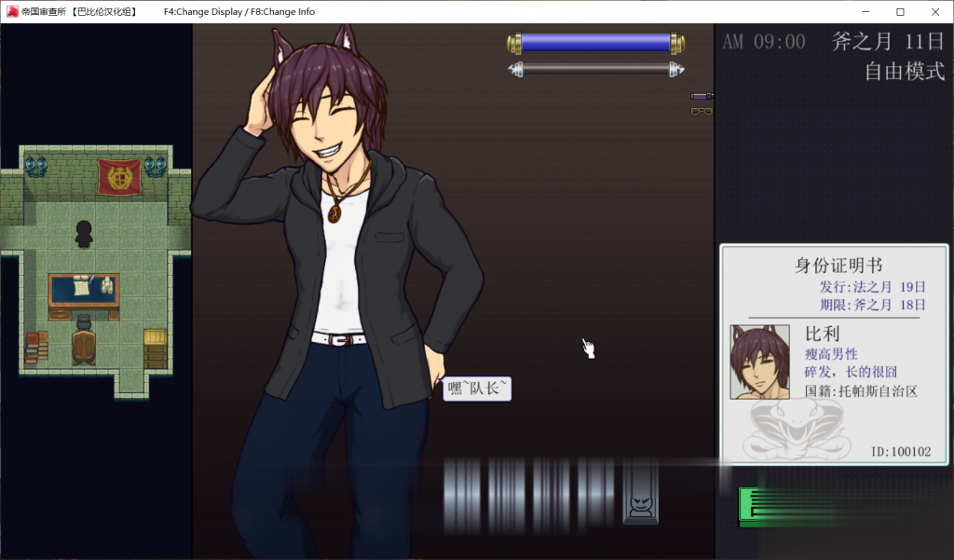Click the glasses item icon
Screen dimensions: 954x560
pyautogui.click(x=702, y=112)
